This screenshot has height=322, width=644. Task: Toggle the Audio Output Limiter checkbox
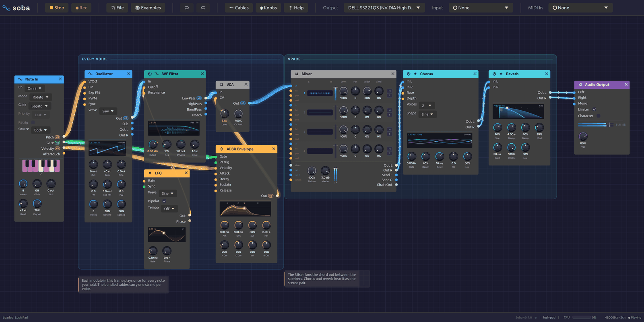(x=594, y=109)
